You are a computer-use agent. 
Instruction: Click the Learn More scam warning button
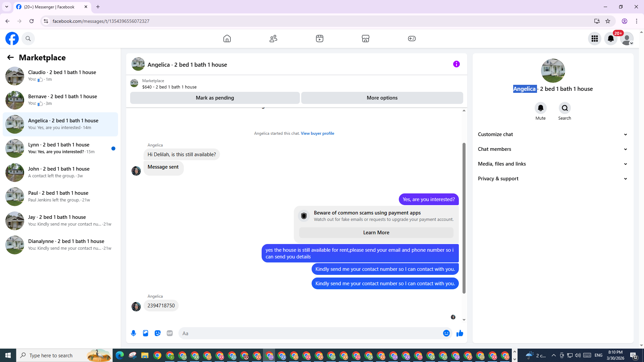376,233
